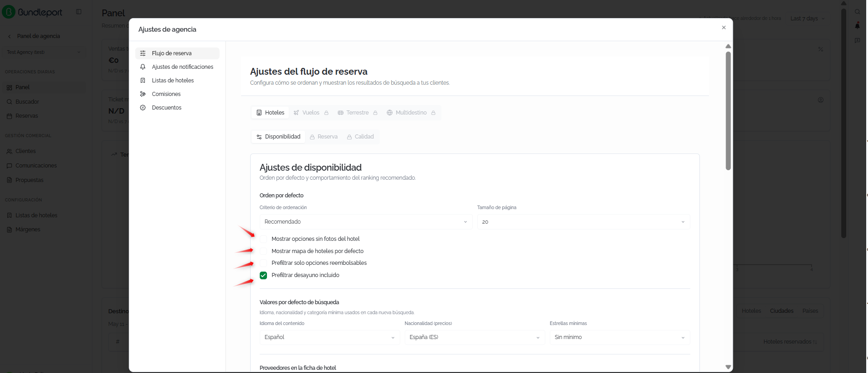
Task: Go back via Panel de agencia arrow
Action: pos(10,36)
